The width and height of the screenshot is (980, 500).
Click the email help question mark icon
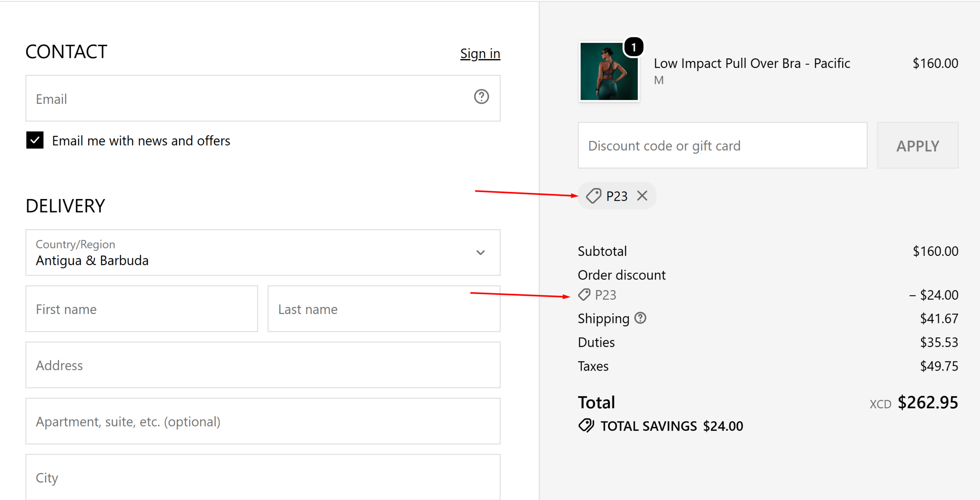(x=481, y=97)
